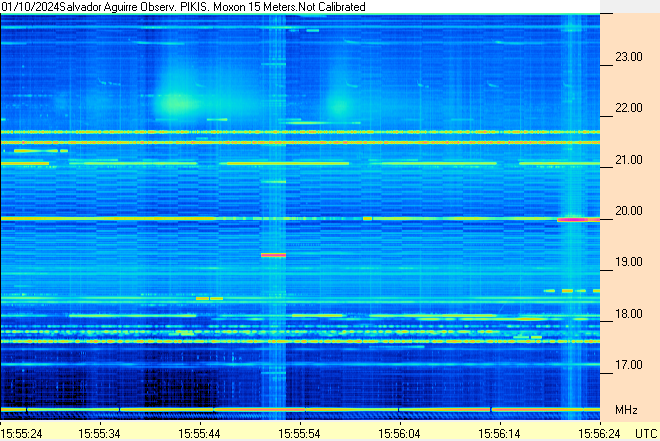
Task: Click 'Moxon 15 Meters.Not Calibrated' header text
Action: pyautogui.click(x=289, y=7)
